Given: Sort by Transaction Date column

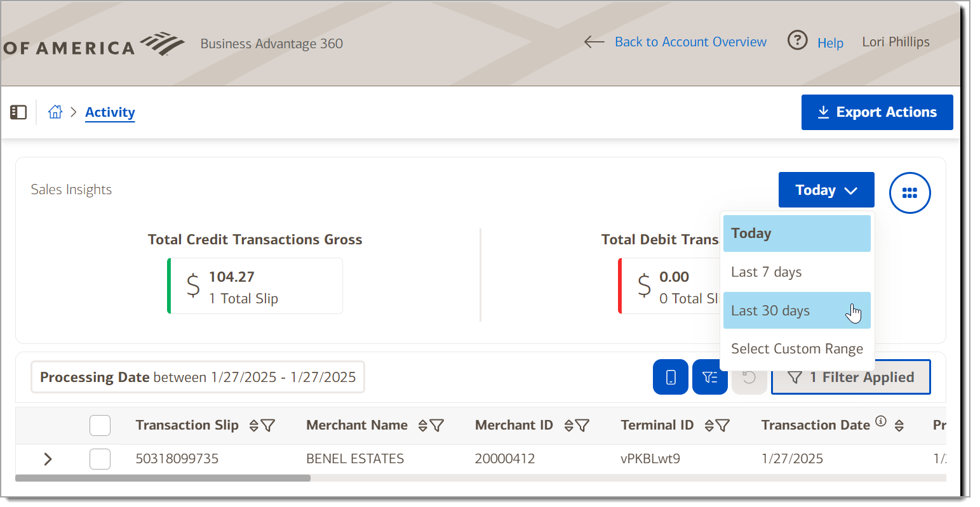Looking at the screenshot, I should 899,426.
